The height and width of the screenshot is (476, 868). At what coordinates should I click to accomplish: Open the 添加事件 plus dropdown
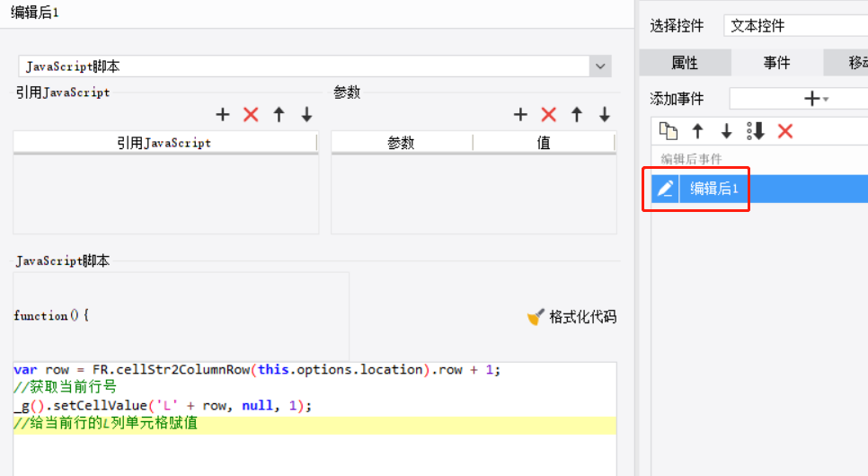tap(815, 99)
